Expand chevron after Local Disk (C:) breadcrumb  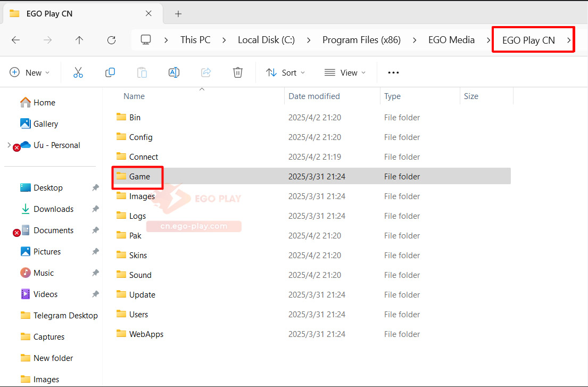coord(309,40)
